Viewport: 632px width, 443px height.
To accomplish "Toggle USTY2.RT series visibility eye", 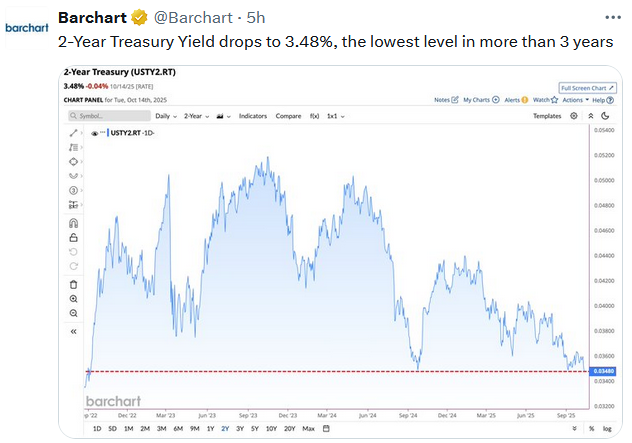I will (x=94, y=132).
